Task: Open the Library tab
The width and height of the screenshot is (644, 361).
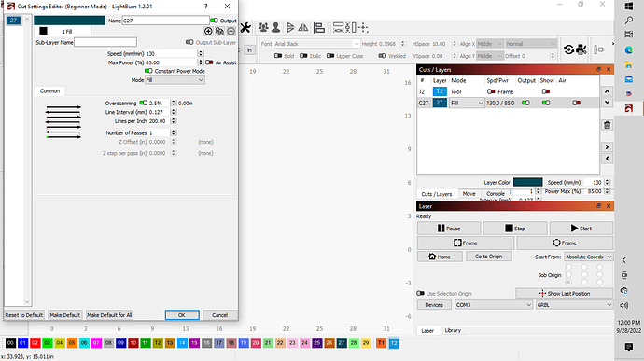Action: [x=453, y=330]
